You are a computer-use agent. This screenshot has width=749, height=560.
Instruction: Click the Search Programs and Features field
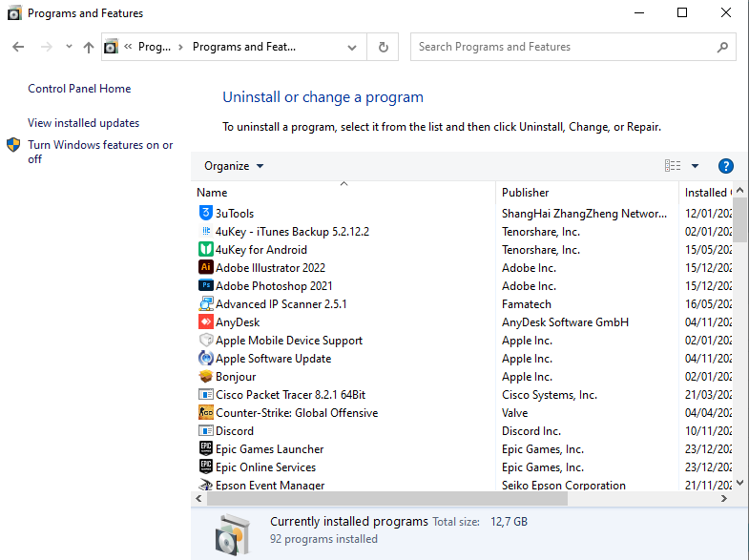(x=572, y=47)
